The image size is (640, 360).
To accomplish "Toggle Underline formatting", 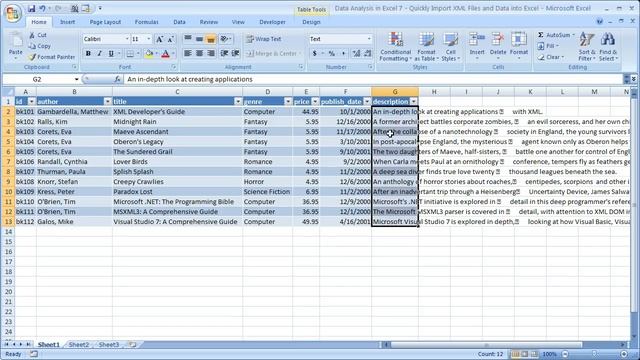I will (111, 53).
